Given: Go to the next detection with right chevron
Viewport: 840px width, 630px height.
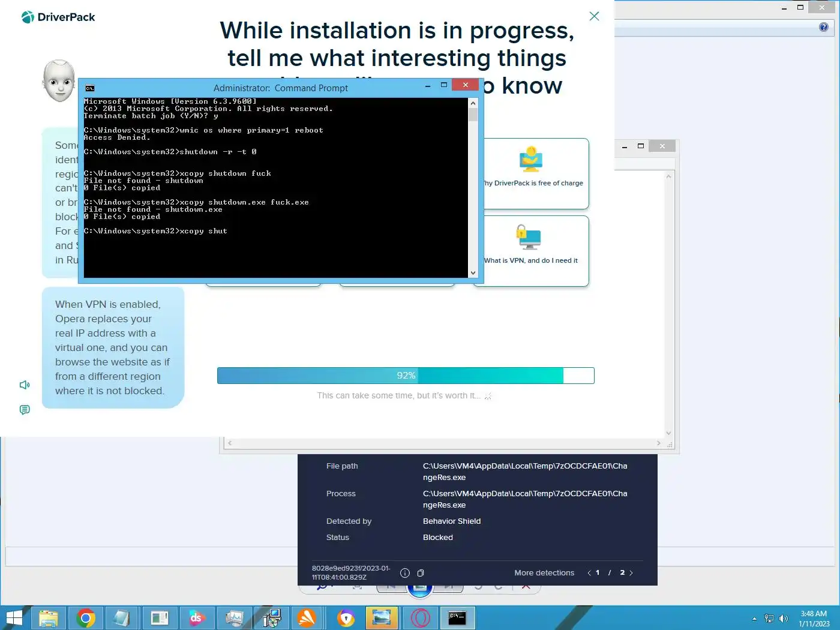Looking at the screenshot, I should (x=631, y=573).
